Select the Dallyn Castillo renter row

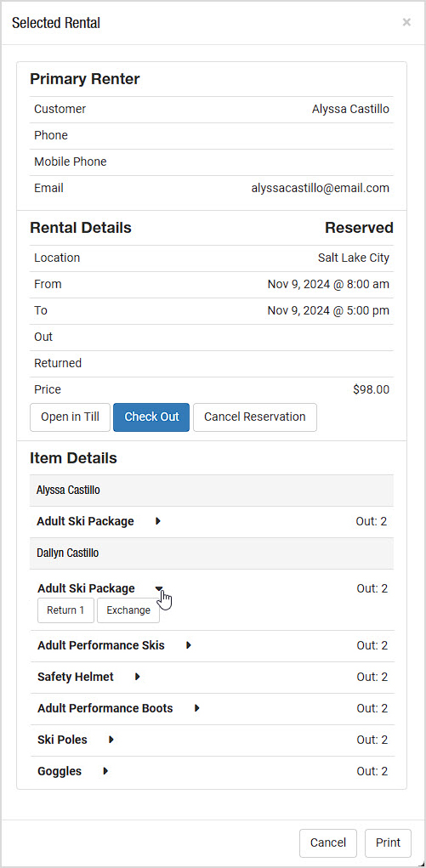[x=212, y=553]
